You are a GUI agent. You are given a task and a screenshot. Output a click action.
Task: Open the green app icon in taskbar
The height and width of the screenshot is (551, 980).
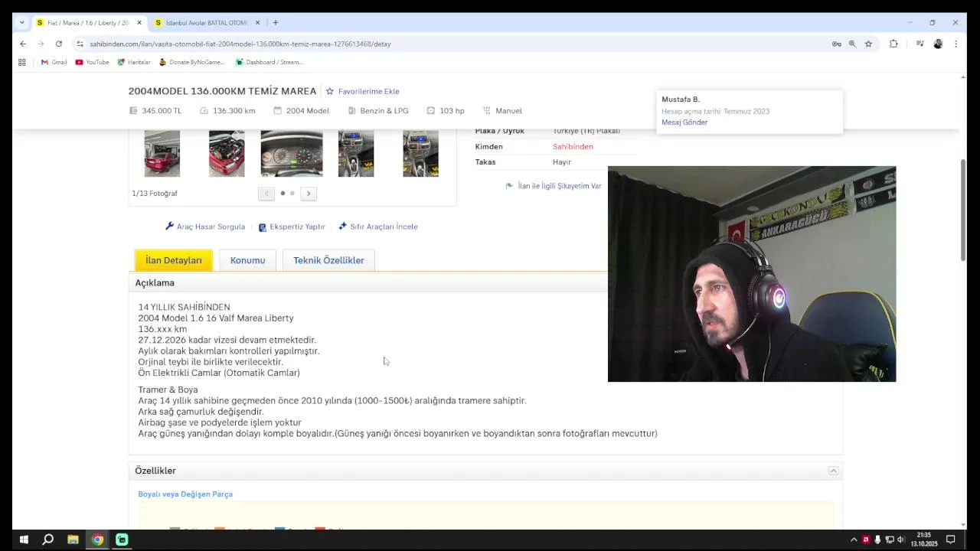[122, 540]
